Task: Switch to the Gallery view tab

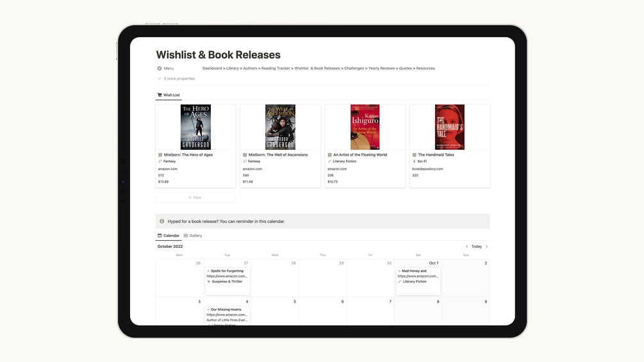Action: click(193, 236)
